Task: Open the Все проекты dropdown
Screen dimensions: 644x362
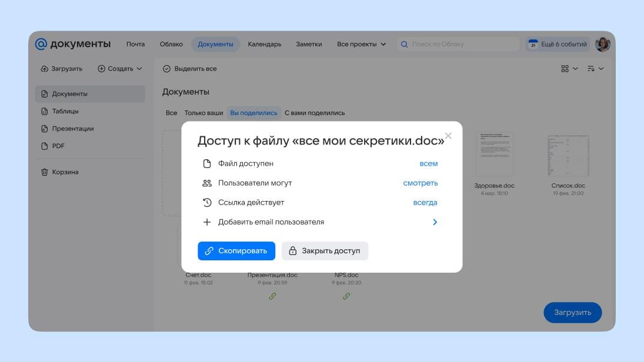Action: [x=361, y=44]
